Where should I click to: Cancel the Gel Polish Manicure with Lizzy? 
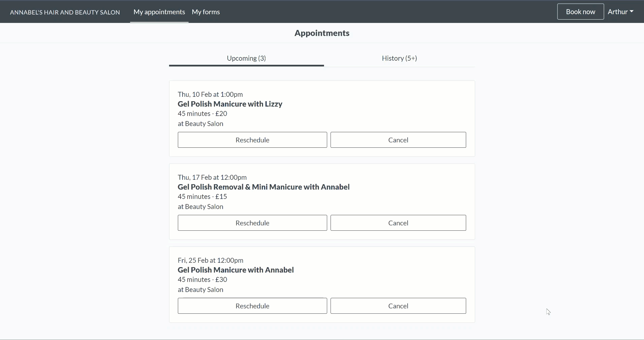click(398, 140)
